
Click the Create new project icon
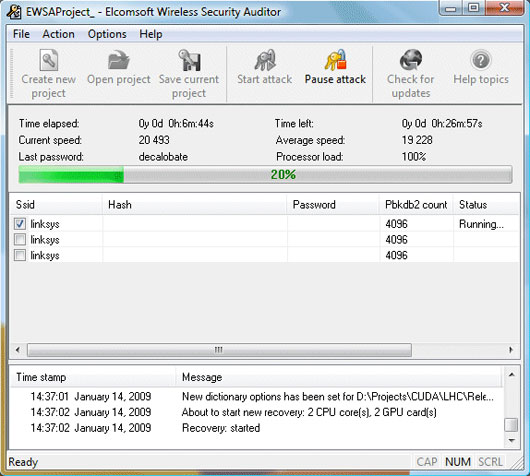click(49, 61)
